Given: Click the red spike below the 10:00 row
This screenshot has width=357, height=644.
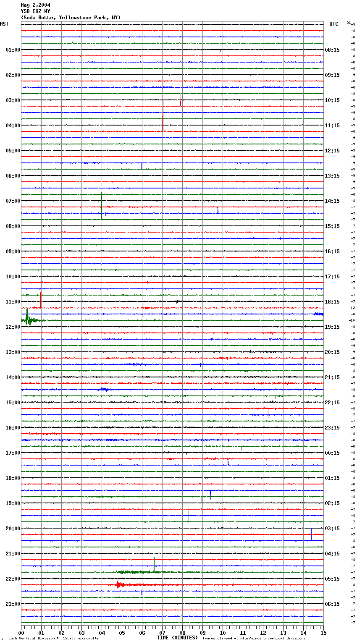Looking at the screenshot, I should pos(40,293).
